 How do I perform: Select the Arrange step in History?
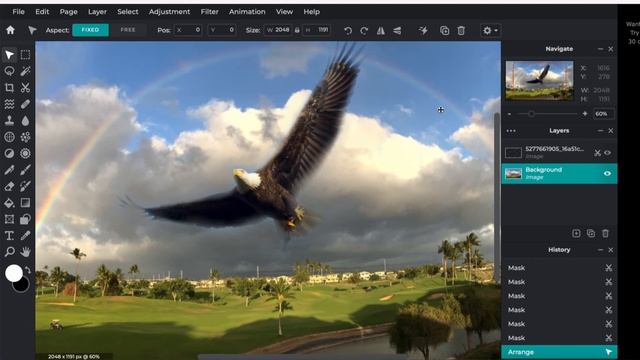[559, 352]
